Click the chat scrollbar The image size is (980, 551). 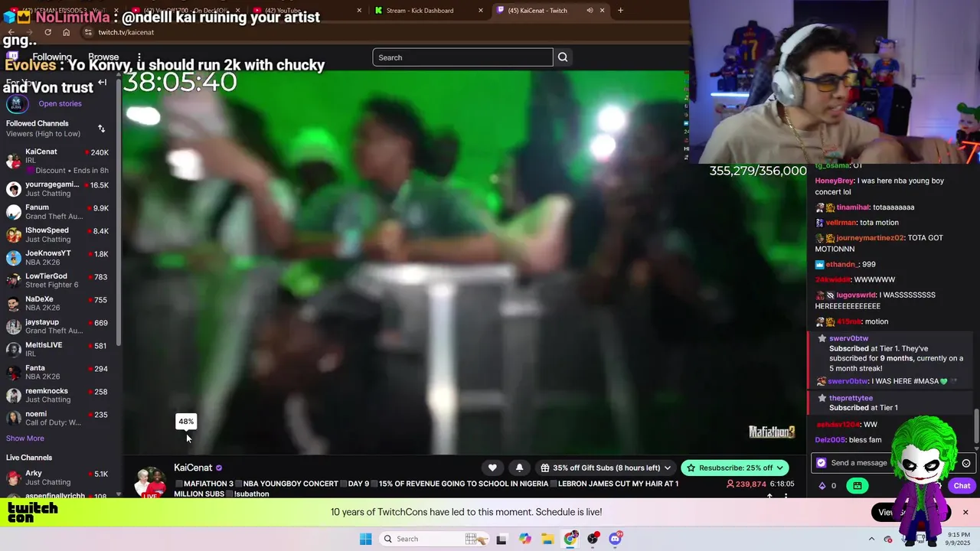pos(975,425)
